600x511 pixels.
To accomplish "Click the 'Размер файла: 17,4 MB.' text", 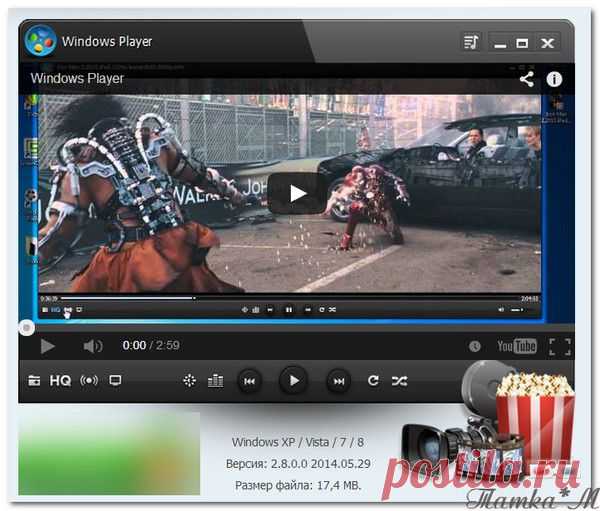I will [298, 485].
